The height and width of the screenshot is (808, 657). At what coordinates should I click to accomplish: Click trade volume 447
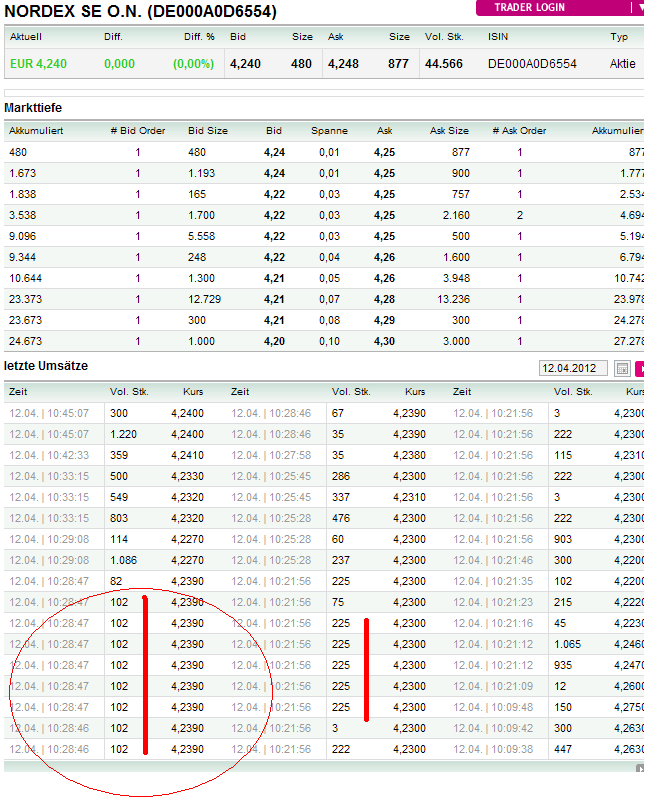563,749
